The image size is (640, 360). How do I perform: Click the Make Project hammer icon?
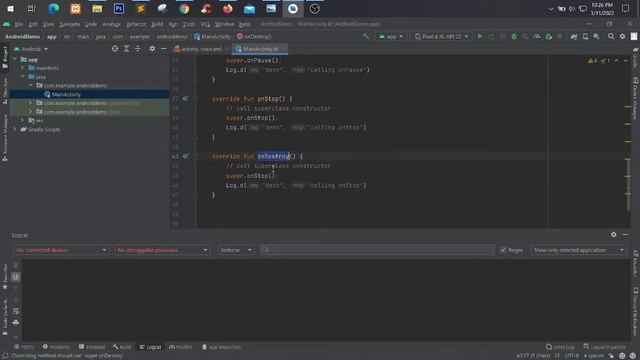click(365, 37)
